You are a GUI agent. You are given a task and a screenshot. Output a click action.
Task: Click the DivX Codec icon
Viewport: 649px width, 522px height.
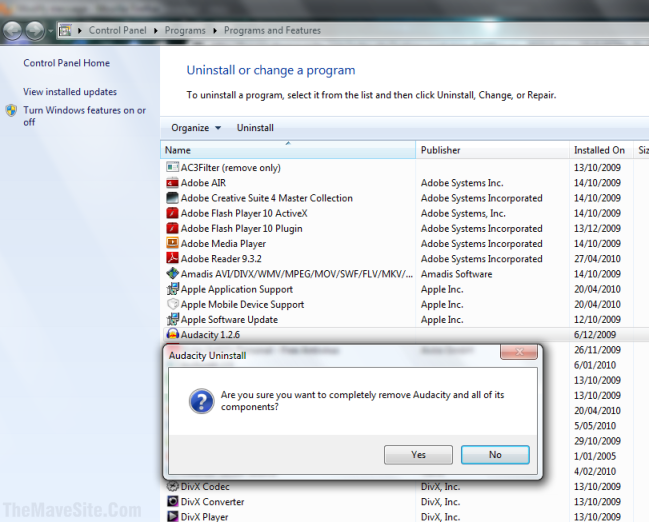coord(172,486)
